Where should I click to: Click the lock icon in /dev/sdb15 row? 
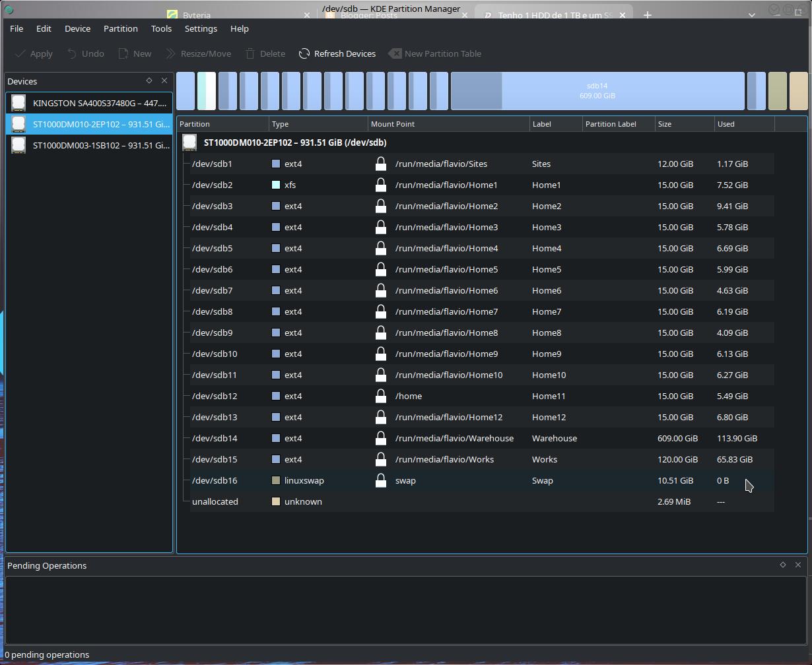tap(380, 459)
